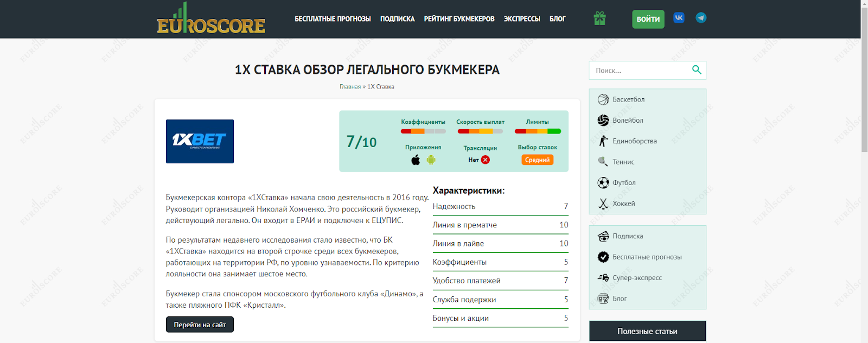Open the green gift box icon
Viewport: 868px width, 343px height.
tap(599, 18)
